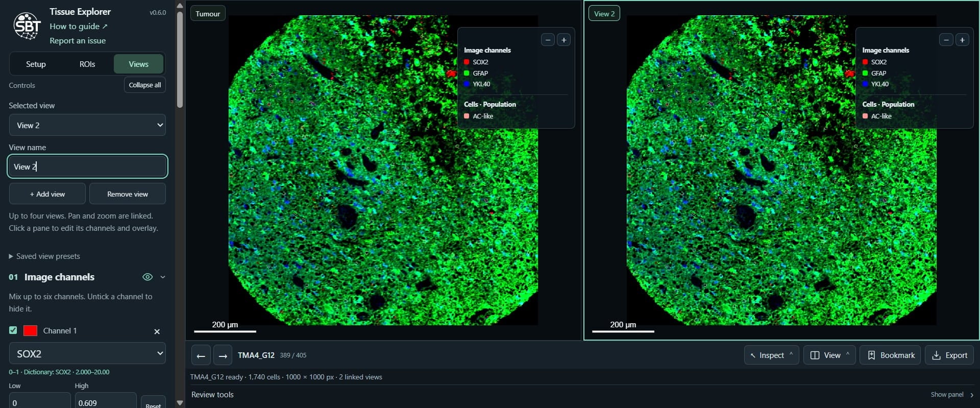Remove Channel 1 with X icon
This screenshot has height=408, width=980.
click(x=157, y=331)
